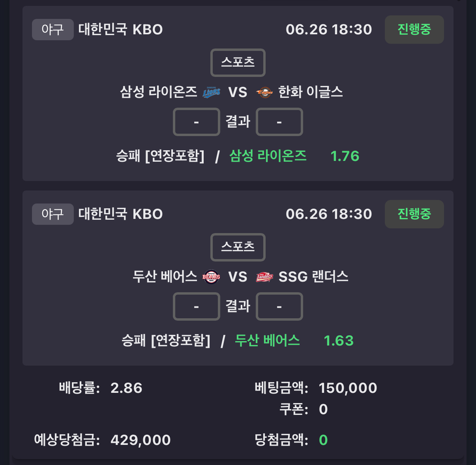Image resolution: width=476 pixels, height=465 pixels.
Task: Click the SSG Landers result score box
Action: pyautogui.click(x=279, y=306)
